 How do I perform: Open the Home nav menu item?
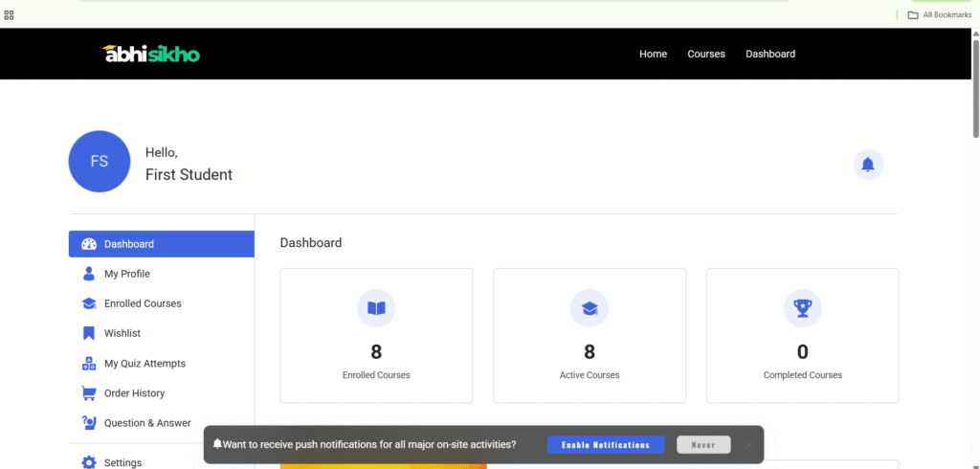coord(653,54)
